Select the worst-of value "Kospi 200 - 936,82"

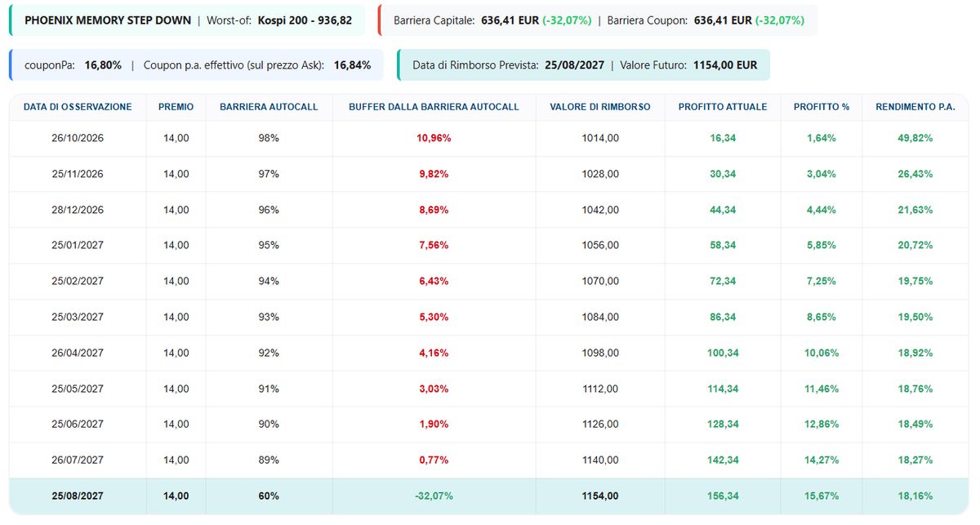coord(305,20)
